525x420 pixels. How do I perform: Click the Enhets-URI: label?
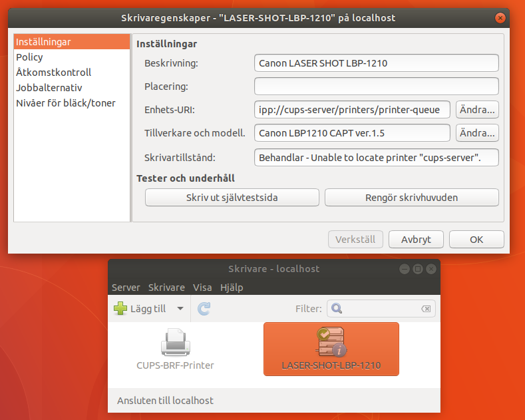[x=170, y=110]
